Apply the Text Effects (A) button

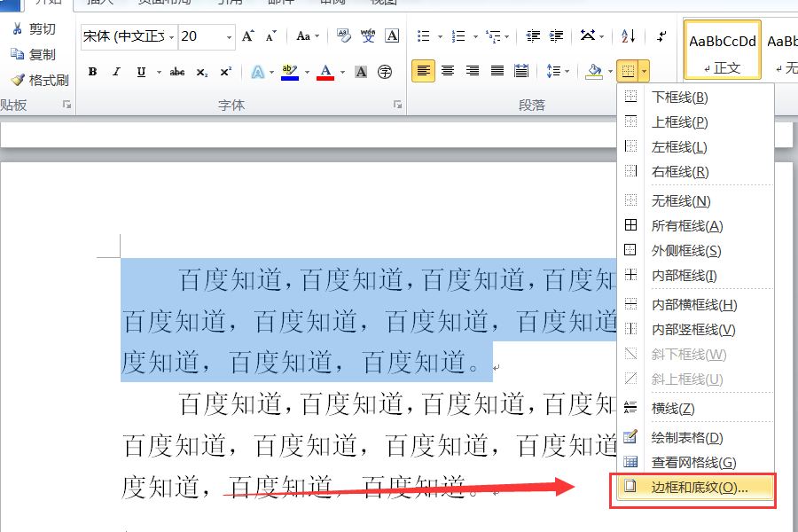coord(258,72)
